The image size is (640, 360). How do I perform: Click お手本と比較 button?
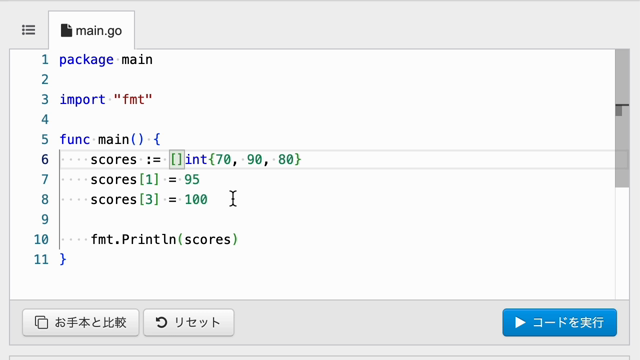pyautogui.click(x=81, y=322)
